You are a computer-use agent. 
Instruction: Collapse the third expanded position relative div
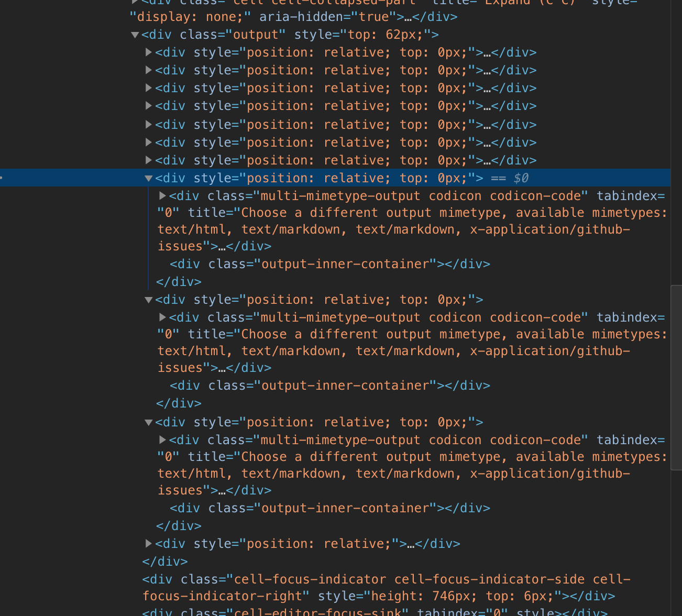point(149,422)
